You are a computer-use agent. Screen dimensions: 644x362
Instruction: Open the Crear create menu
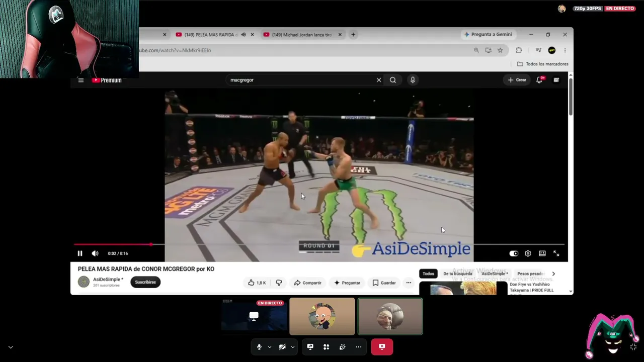click(x=517, y=80)
